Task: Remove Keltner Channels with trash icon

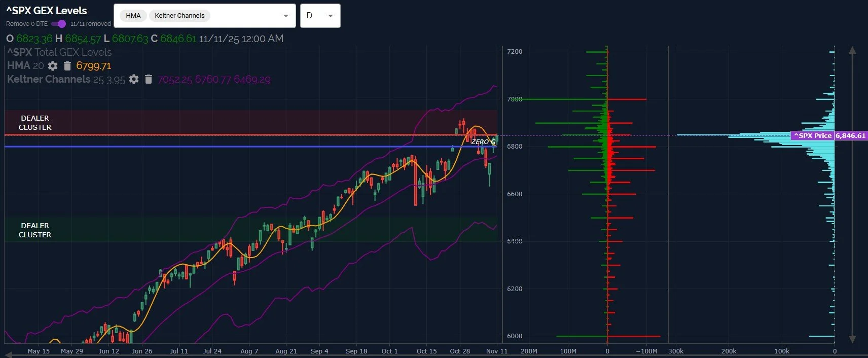Action: [x=149, y=79]
